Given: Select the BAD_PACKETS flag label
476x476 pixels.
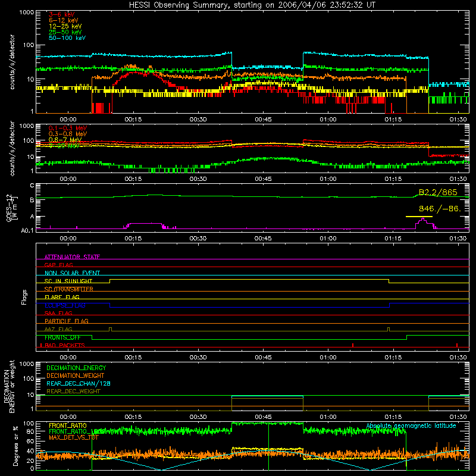Looking at the screenshot, I should pos(65,346).
